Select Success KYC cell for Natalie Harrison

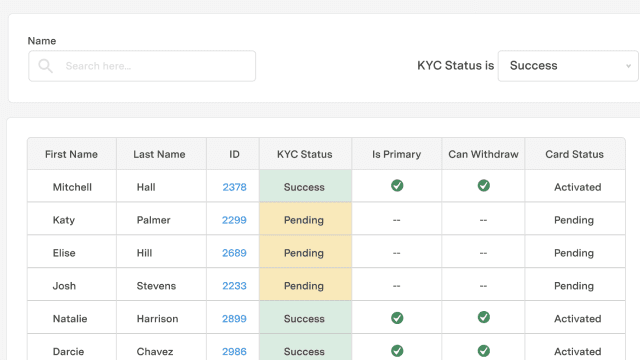point(305,318)
